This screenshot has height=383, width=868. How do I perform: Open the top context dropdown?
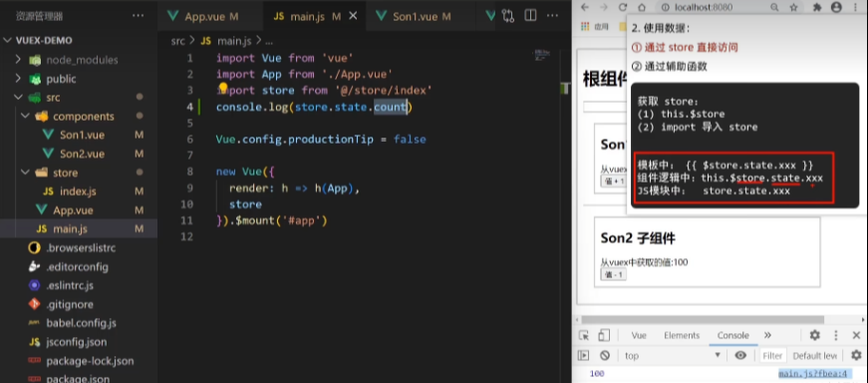point(673,355)
